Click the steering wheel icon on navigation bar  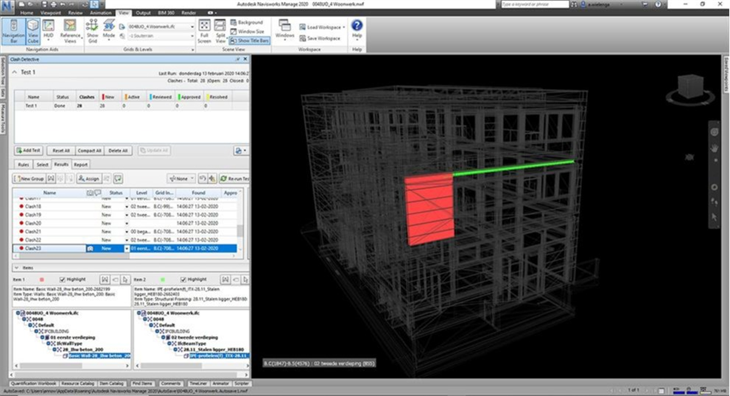point(714,132)
